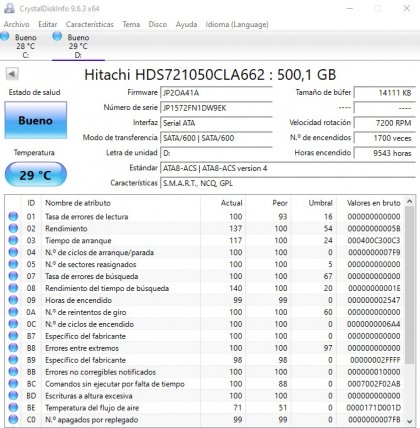
Task: Click the Peor column header
Action: 268,203
